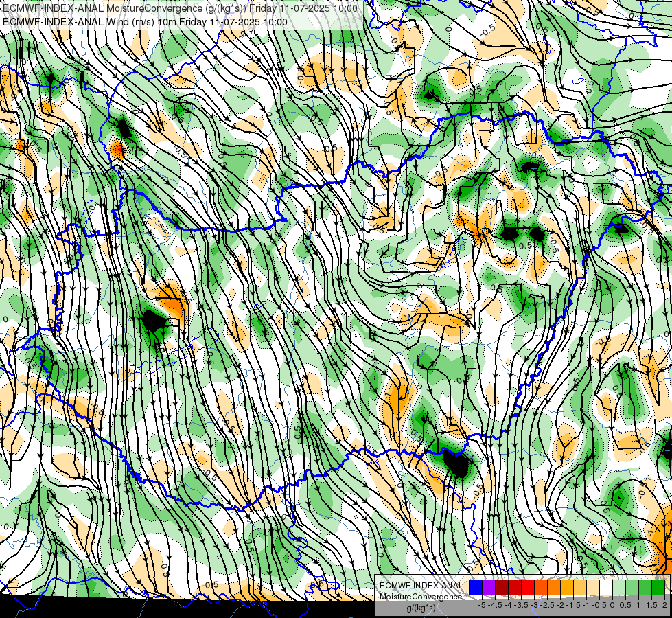
Task: Pick the orange-red swatch between -3 and -2.5
Action: (x=541, y=588)
